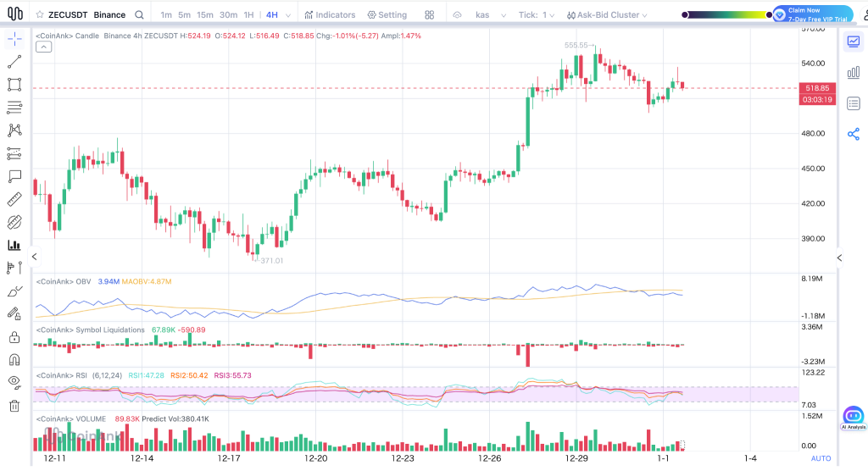The image size is (868, 471).
Task: Open the Indicators menu
Action: [330, 15]
